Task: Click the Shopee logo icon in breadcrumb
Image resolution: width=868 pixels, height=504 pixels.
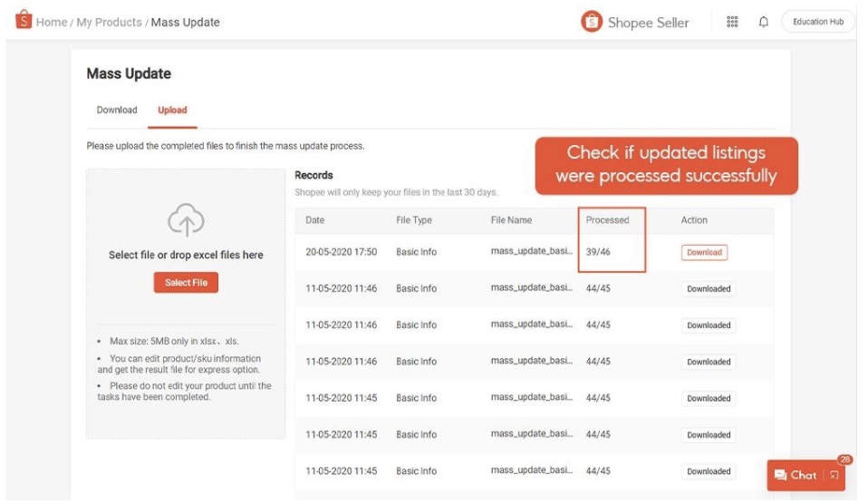Action: (24, 21)
